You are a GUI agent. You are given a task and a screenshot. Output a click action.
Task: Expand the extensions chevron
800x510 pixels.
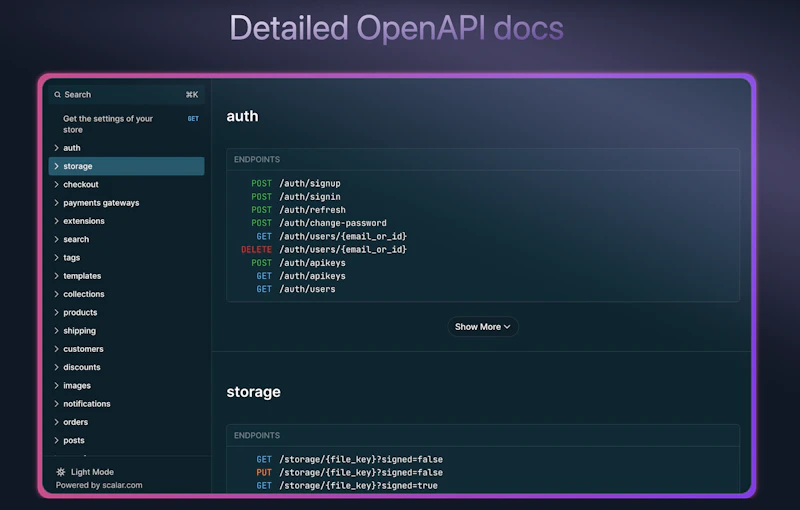point(56,221)
